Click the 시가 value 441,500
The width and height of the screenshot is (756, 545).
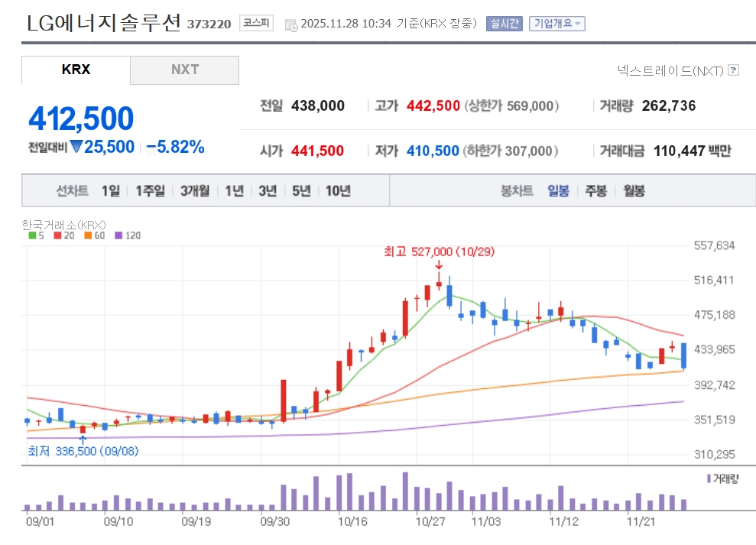point(317,151)
